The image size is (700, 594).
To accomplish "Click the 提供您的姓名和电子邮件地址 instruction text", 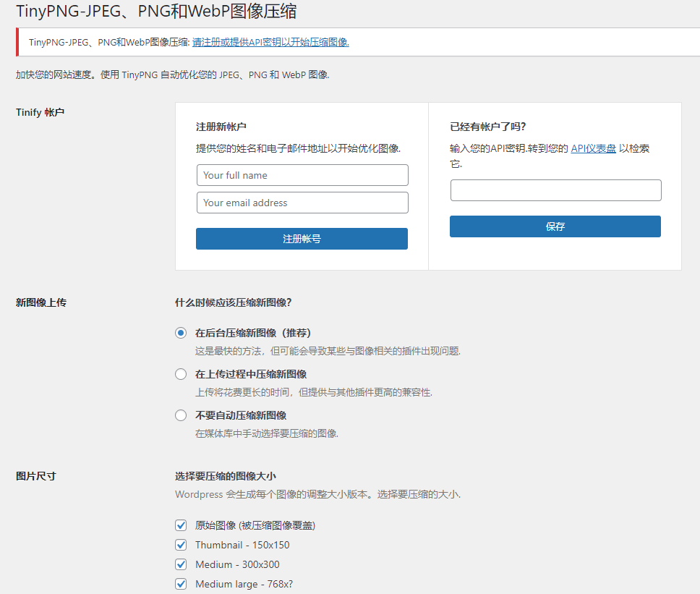I will [298, 148].
